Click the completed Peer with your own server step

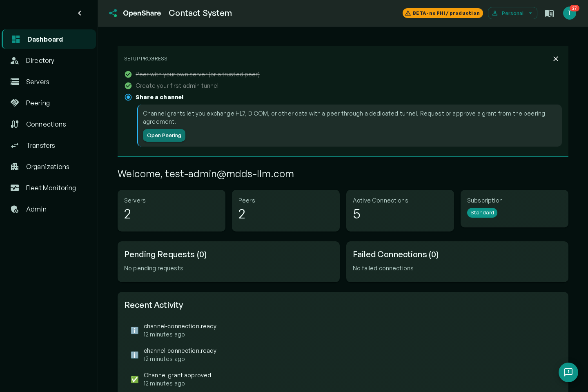[198, 74]
